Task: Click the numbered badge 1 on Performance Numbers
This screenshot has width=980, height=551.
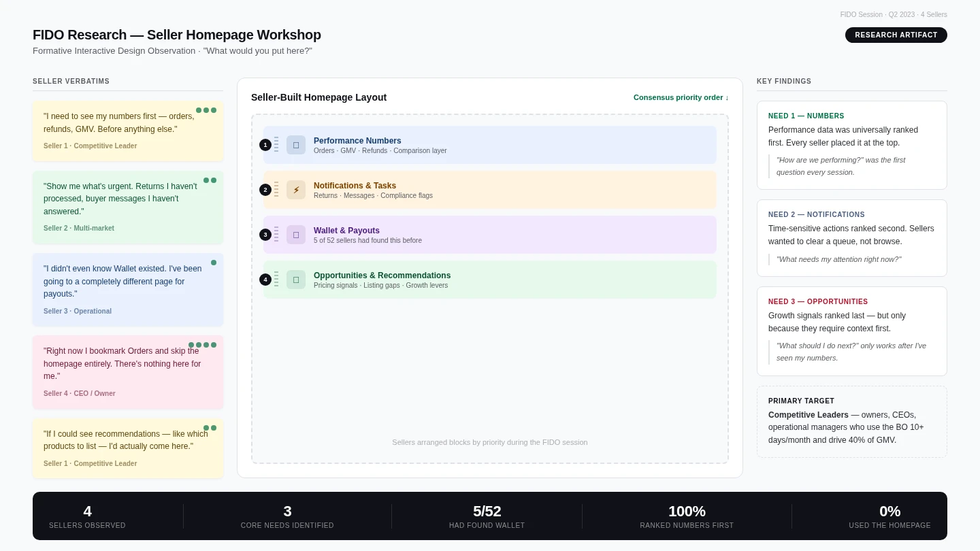Action: pos(265,145)
